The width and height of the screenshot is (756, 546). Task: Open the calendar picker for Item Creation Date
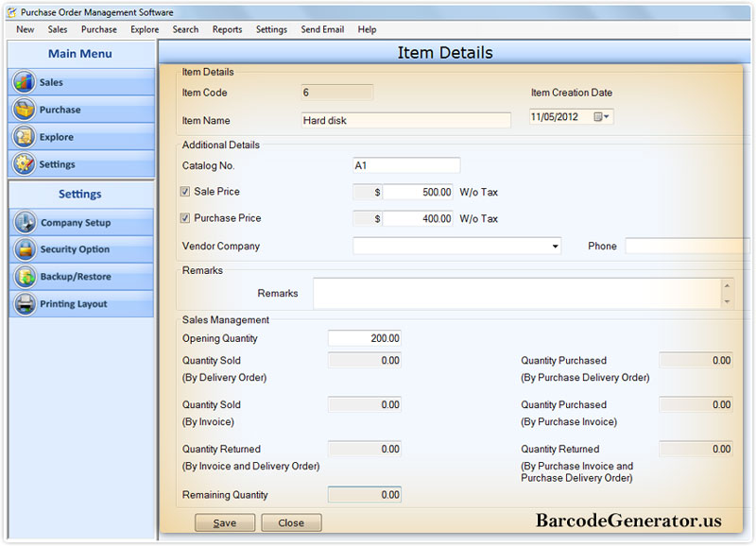coord(601,116)
